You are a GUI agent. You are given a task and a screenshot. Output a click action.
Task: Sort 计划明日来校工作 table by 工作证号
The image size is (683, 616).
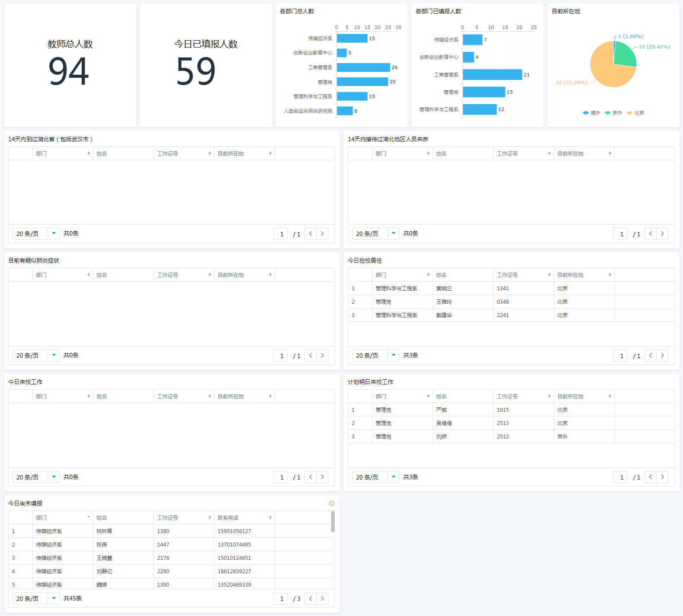point(523,397)
